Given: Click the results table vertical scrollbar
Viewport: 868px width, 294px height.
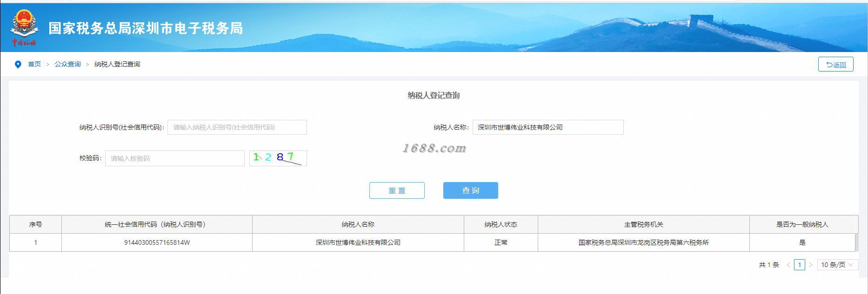Looking at the screenshot, I should pos(856,242).
